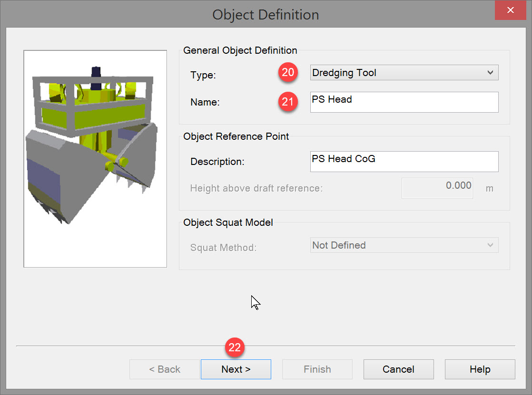Click the red step marker numbered 22

235,348
